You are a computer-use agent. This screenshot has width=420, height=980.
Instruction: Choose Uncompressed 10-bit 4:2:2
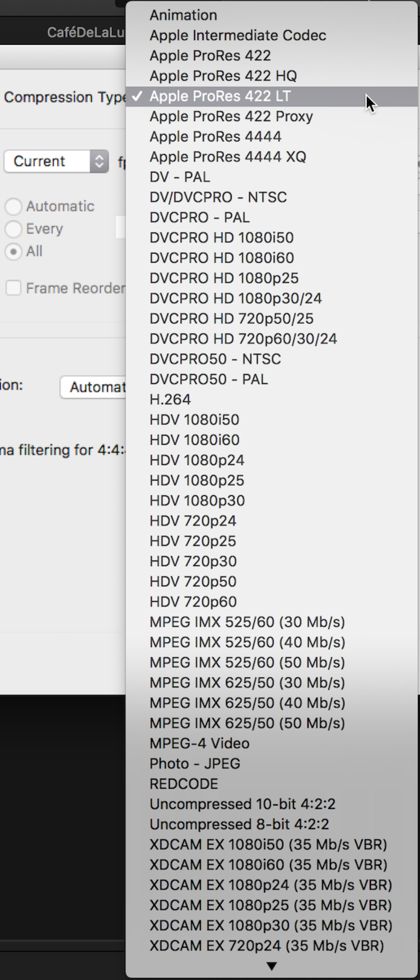click(242, 804)
